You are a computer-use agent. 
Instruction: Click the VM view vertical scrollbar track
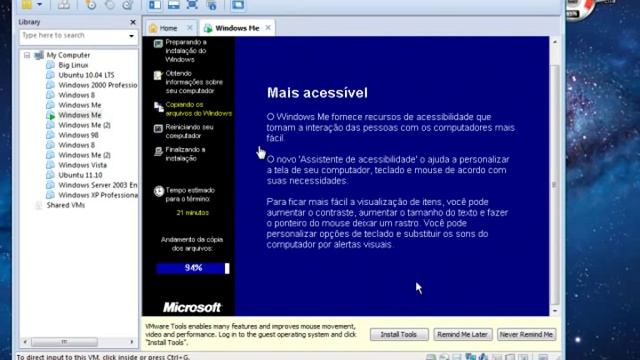tap(555, 176)
